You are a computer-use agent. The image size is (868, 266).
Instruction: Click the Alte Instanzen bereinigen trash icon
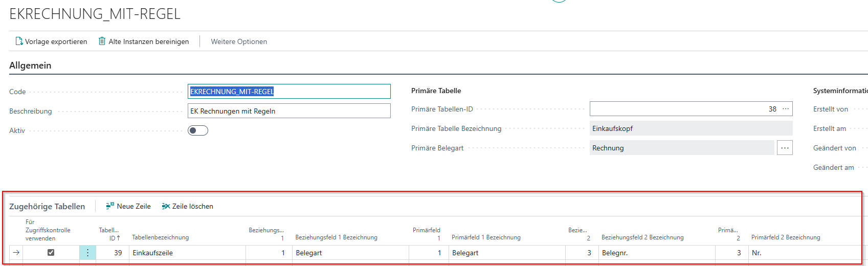click(102, 41)
